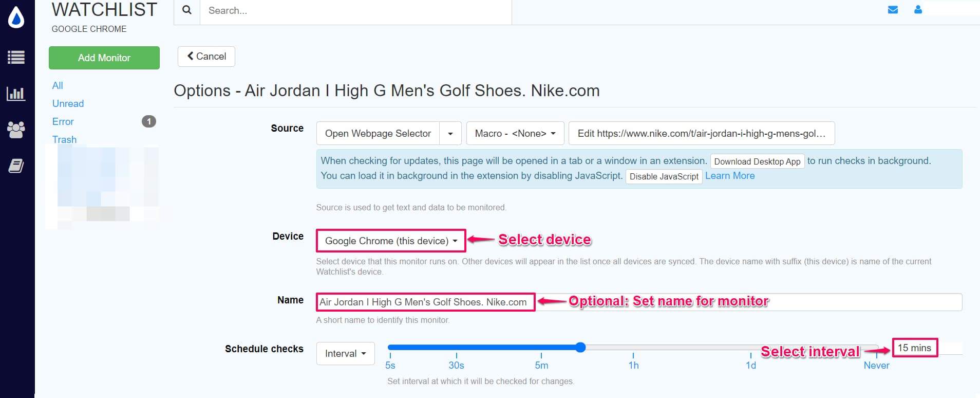Open the user account icon
The width and height of the screenshot is (980, 398).
pyautogui.click(x=918, y=10)
